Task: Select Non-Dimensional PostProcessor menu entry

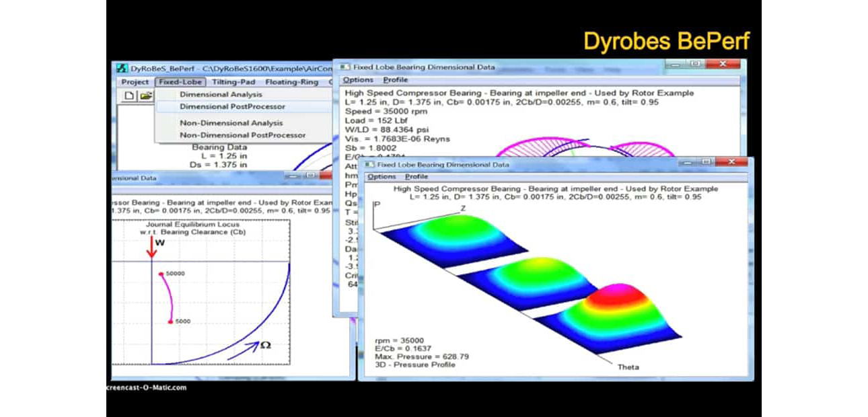Action: coord(242,135)
